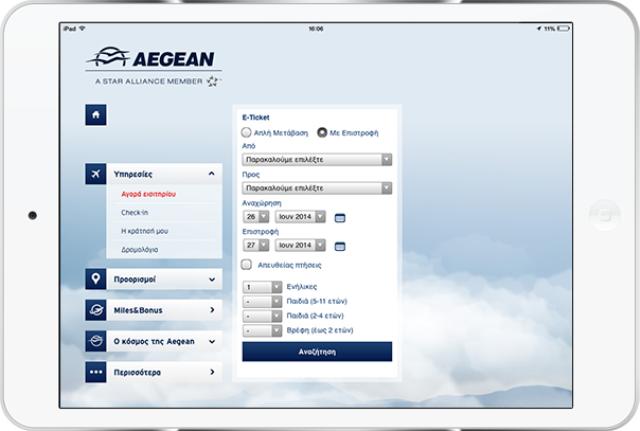Select the Απλή Μετάβαση radio button

(x=247, y=132)
